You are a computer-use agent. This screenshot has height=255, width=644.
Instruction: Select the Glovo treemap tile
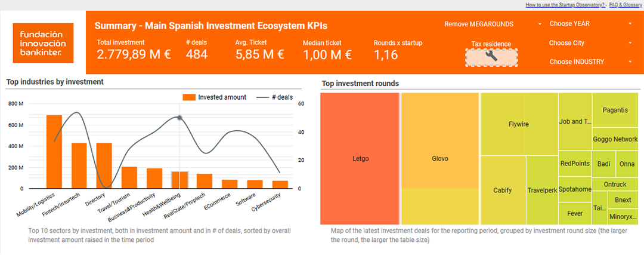point(440,158)
